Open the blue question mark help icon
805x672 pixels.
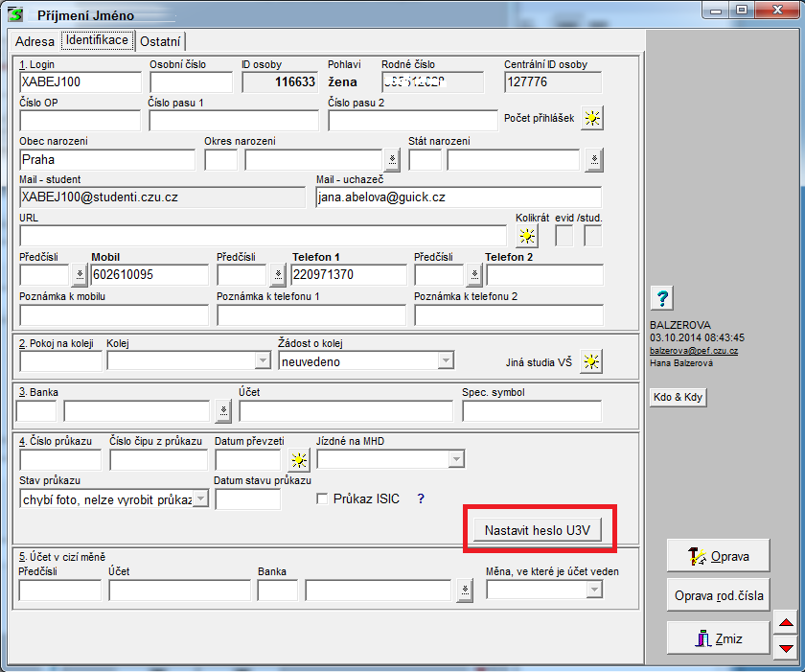click(662, 297)
